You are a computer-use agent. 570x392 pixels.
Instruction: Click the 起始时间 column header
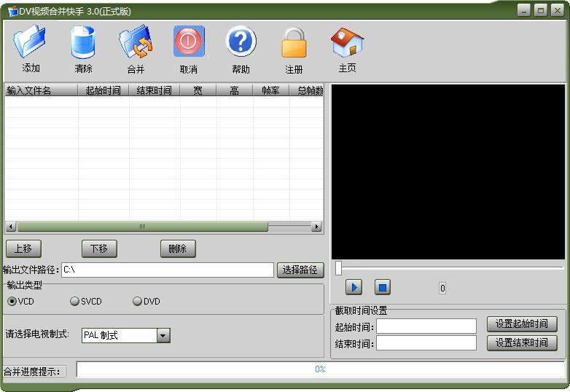(104, 90)
